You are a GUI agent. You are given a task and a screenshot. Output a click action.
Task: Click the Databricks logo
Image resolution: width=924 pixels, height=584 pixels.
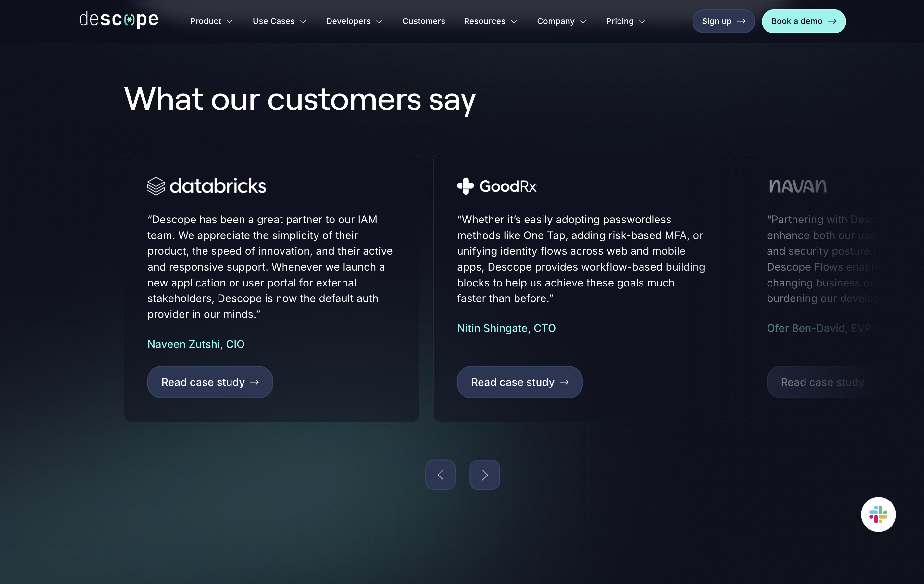pyautogui.click(x=206, y=186)
